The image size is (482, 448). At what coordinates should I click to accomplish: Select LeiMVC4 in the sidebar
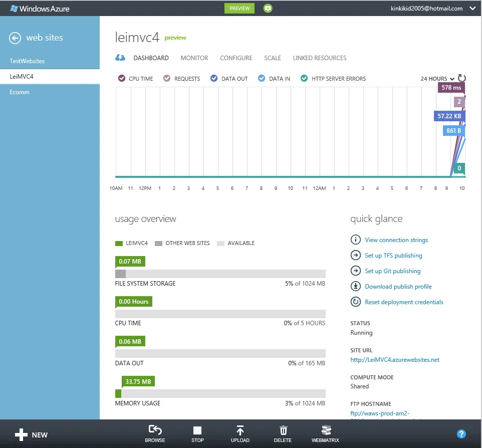[x=50, y=76]
